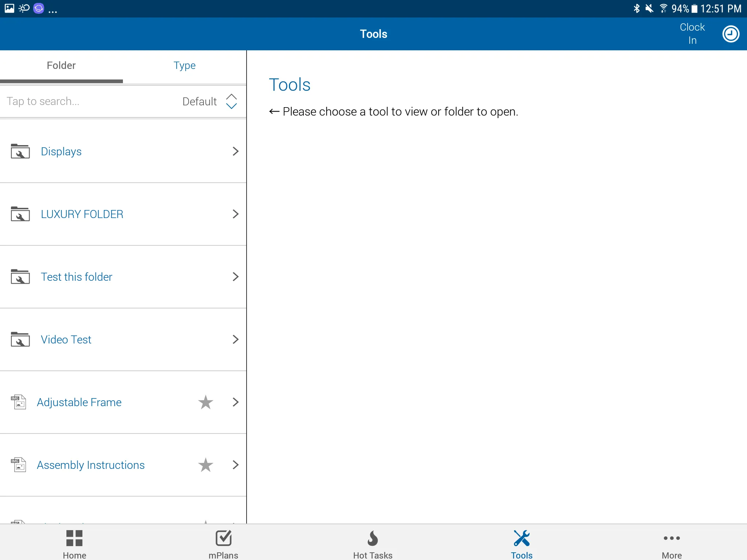
Task: Expand the LUXURY FOLDER chevron
Action: [235, 214]
